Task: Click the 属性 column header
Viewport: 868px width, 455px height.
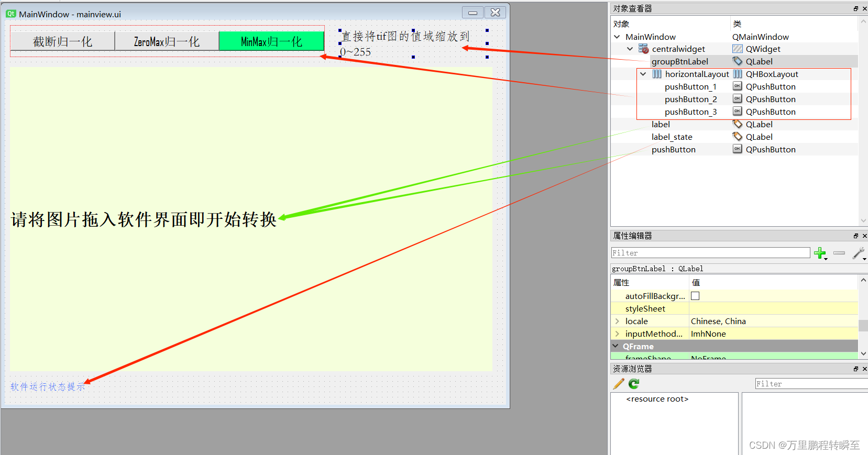Action: (650, 282)
